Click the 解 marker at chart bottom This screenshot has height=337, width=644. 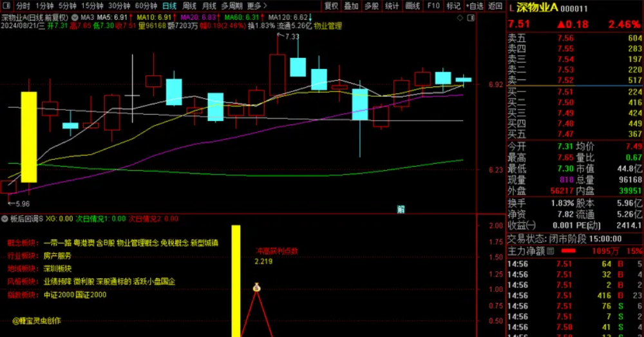401,209
